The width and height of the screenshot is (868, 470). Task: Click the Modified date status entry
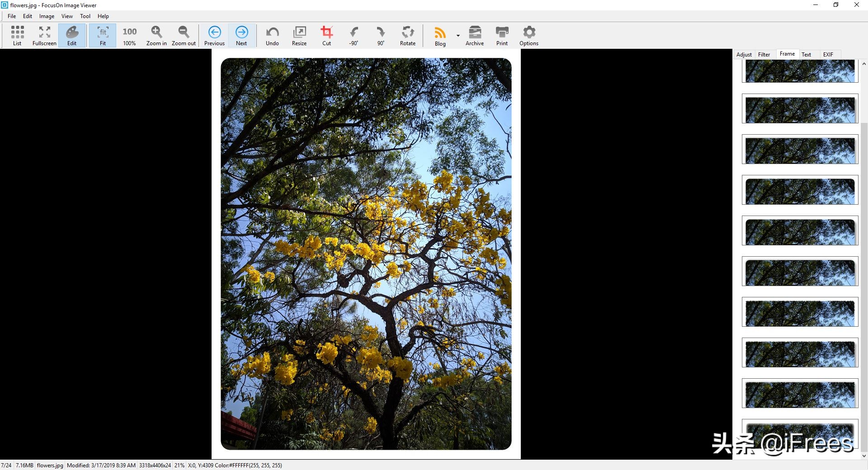point(101,465)
